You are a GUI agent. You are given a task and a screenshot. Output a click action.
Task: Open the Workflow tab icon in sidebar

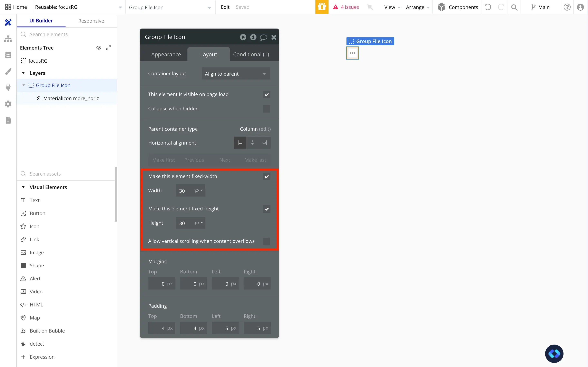point(8,39)
